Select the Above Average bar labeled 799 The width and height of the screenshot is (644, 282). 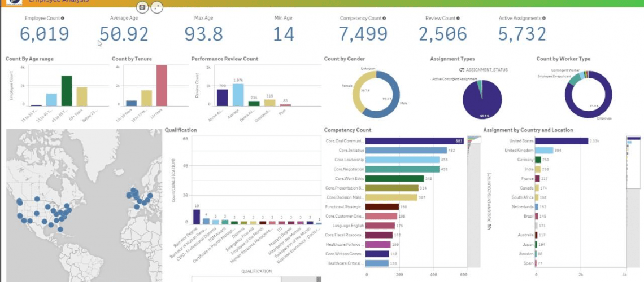tap(222, 98)
